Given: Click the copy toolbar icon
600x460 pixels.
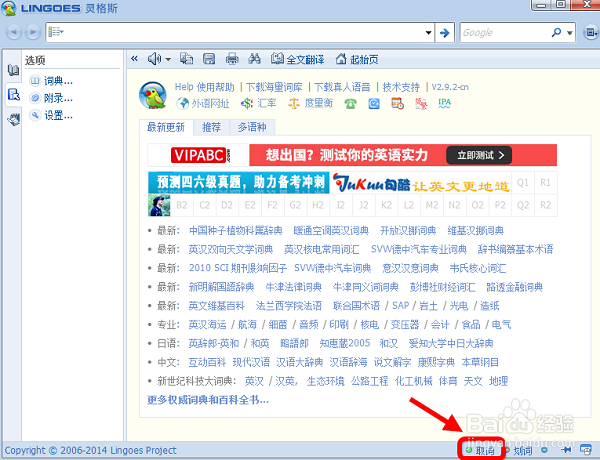Looking at the screenshot, I should (187, 59).
